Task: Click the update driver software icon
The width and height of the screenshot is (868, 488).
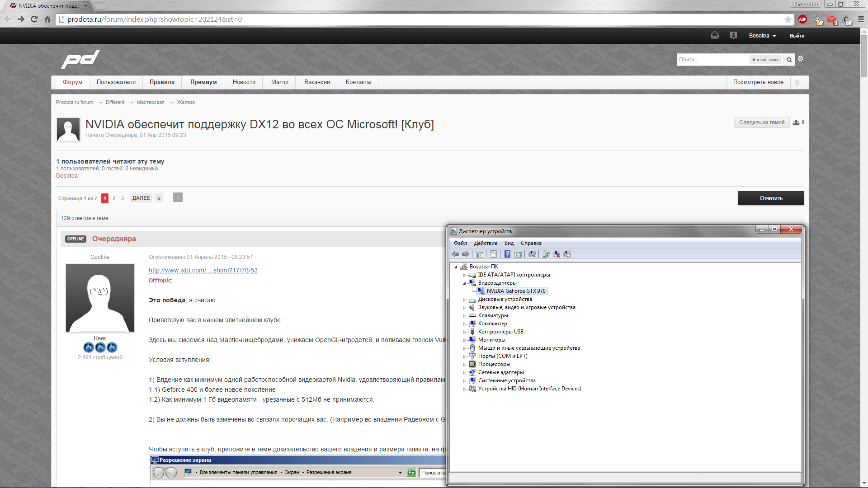Action: (546, 254)
